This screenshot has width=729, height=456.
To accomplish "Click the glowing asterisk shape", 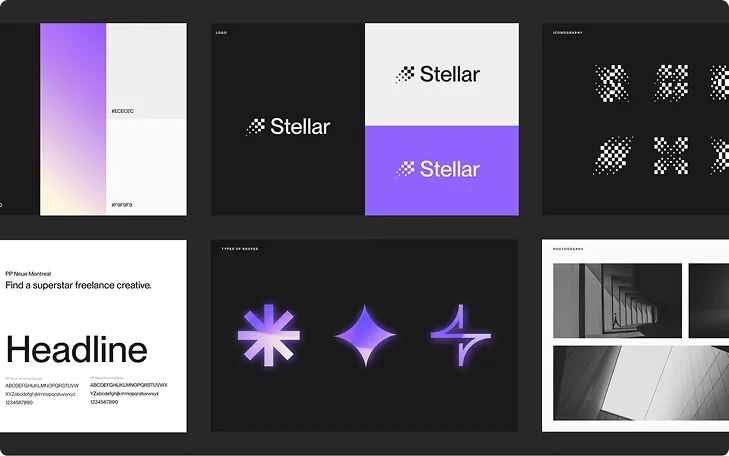I will (x=269, y=335).
